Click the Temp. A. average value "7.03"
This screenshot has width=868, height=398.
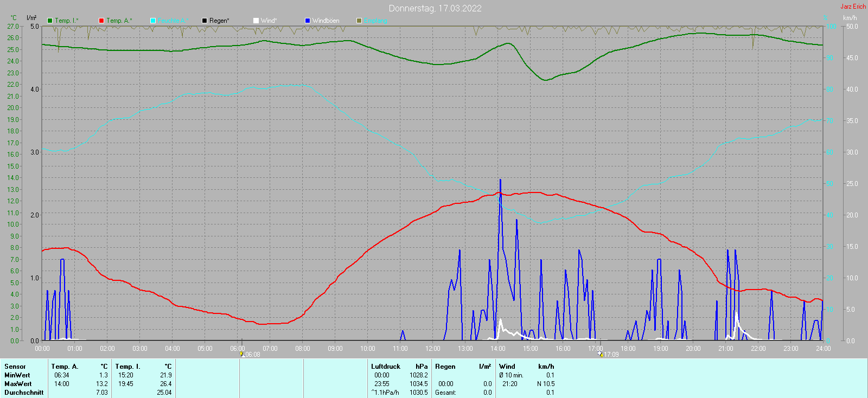(102, 393)
